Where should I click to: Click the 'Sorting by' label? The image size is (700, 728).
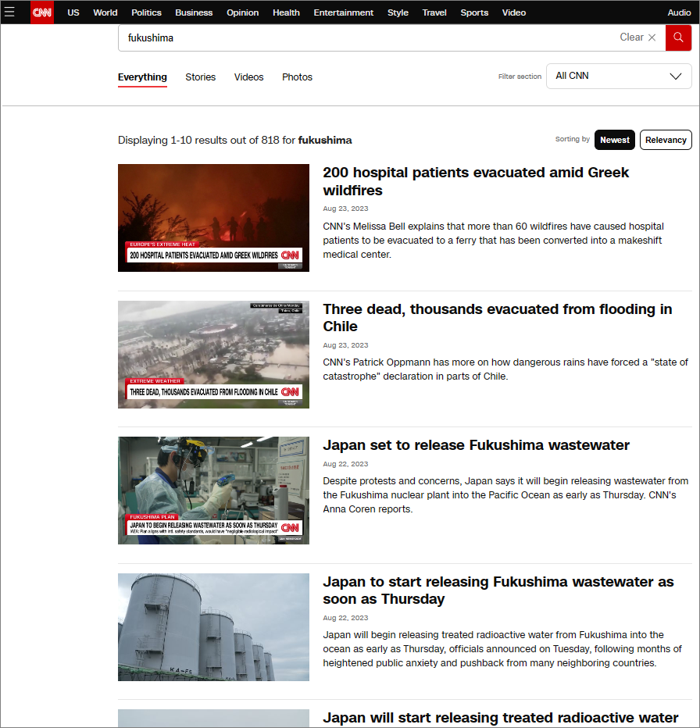tap(572, 139)
